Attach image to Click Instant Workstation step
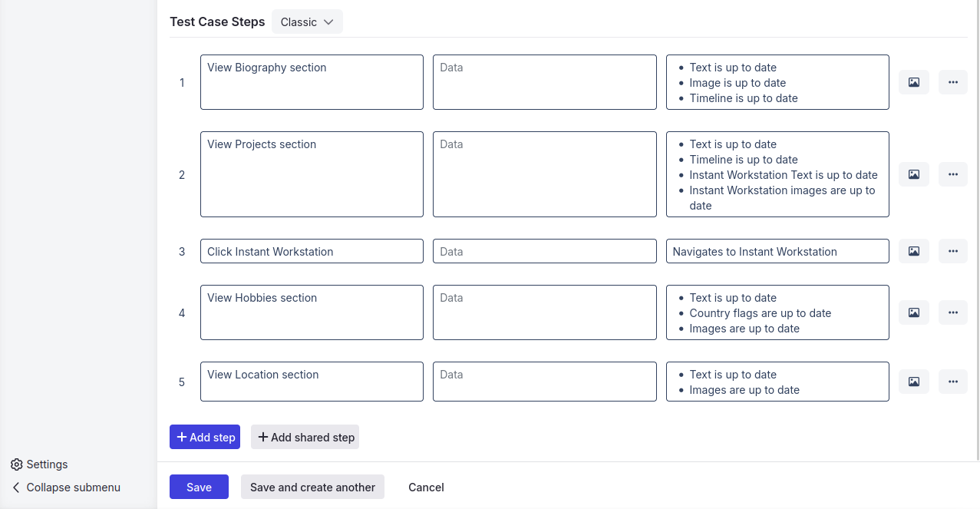This screenshot has width=980, height=509. (x=914, y=251)
